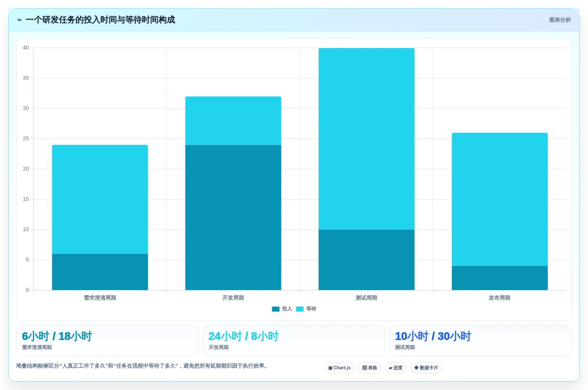The height and width of the screenshot is (390, 588).
Task: Click the lightning icon beside the chart title
Action: (19, 20)
